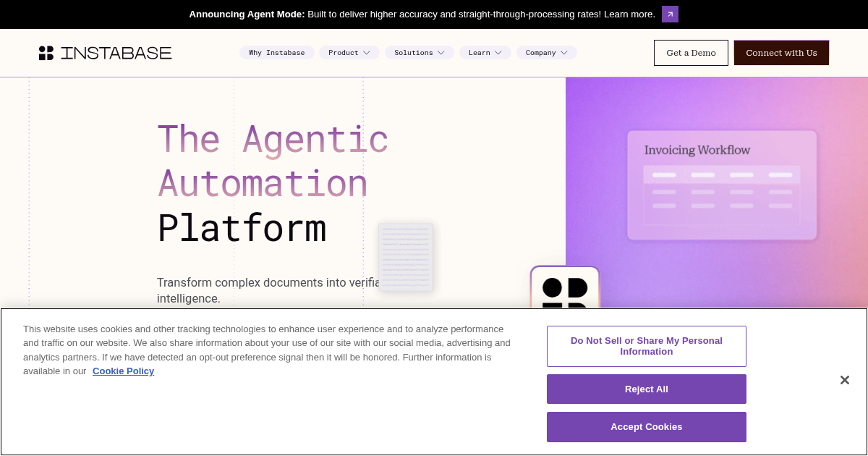Click Transform complex documents paragraph

(x=268, y=290)
